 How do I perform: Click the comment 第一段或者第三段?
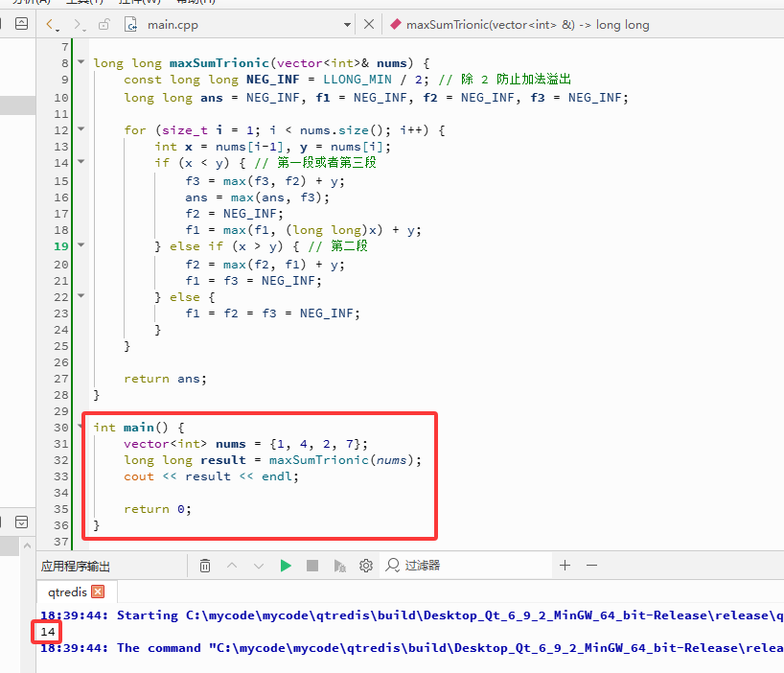315,162
